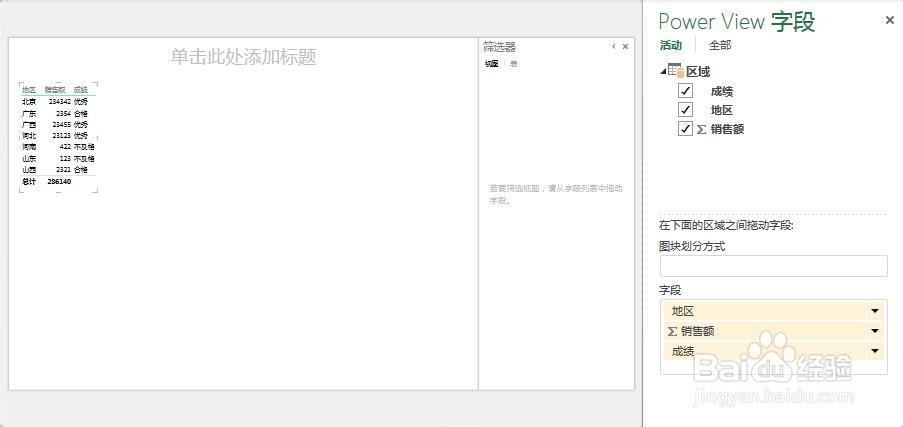Select the 表 tab in 筛选器
The height and width of the screenshot is (427, 903).
point(514,64)
